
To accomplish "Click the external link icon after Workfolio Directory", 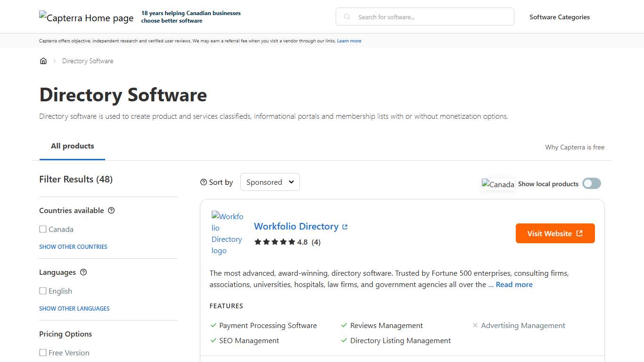I will (x=345, y=226).
